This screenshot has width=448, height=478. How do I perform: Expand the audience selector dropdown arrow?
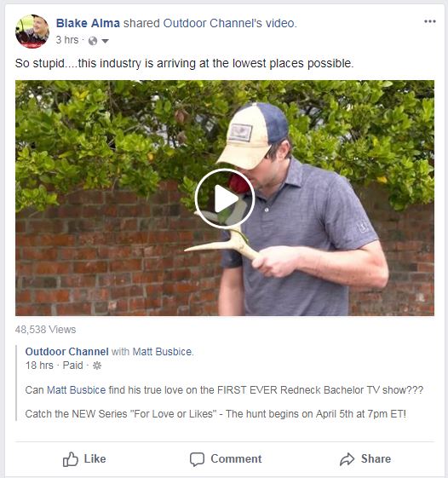pyautogui.click(x=105, y=41)
